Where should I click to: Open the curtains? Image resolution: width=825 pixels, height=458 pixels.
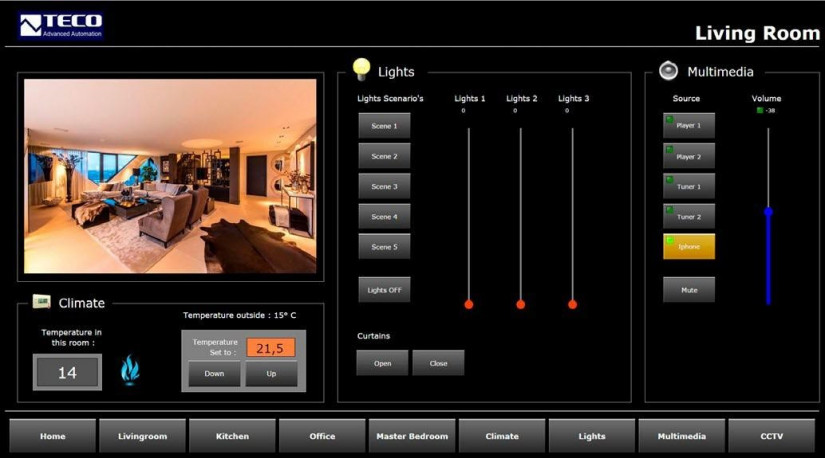point(382,363)
